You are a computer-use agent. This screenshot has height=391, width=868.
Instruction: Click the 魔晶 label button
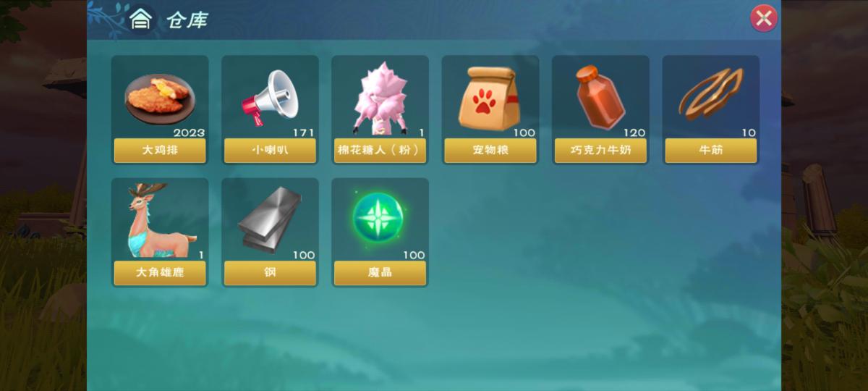click(x=380, y=273)
